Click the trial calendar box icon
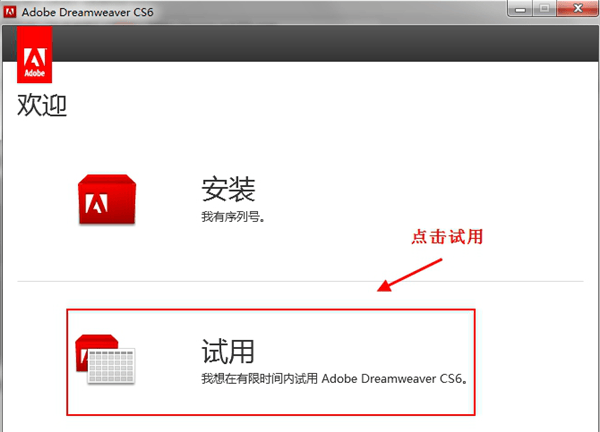This screenshot has height=432, width=600. 105,359
